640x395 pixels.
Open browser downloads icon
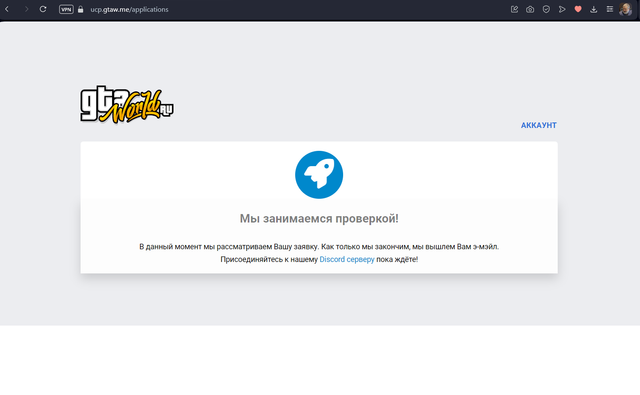tap(593, 9)
